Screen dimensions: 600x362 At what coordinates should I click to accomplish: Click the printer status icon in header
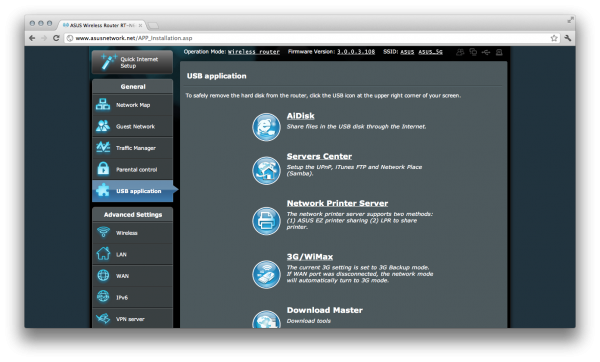click(499, 52)
